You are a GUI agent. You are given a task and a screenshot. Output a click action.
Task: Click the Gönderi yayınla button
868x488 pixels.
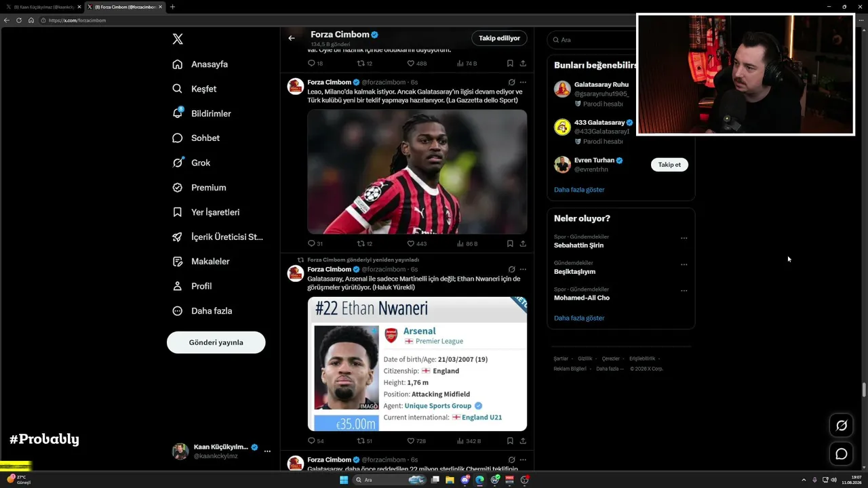(x=216, y=342)
